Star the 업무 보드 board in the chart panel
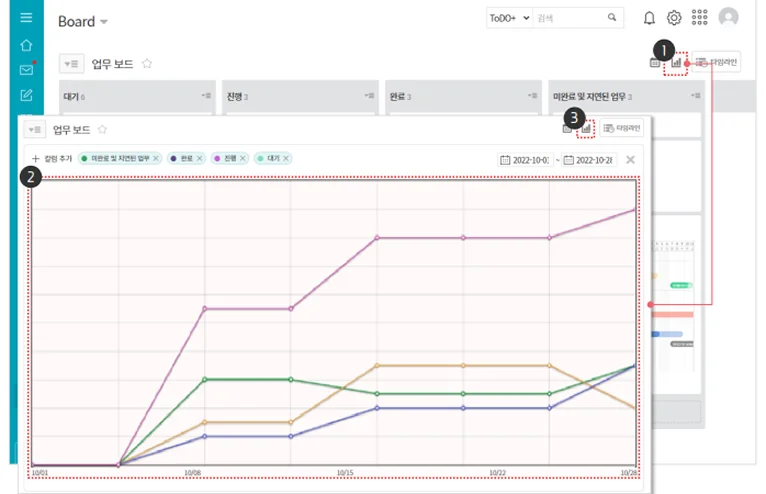Screen dimensions: 766x494 [101, 129]
